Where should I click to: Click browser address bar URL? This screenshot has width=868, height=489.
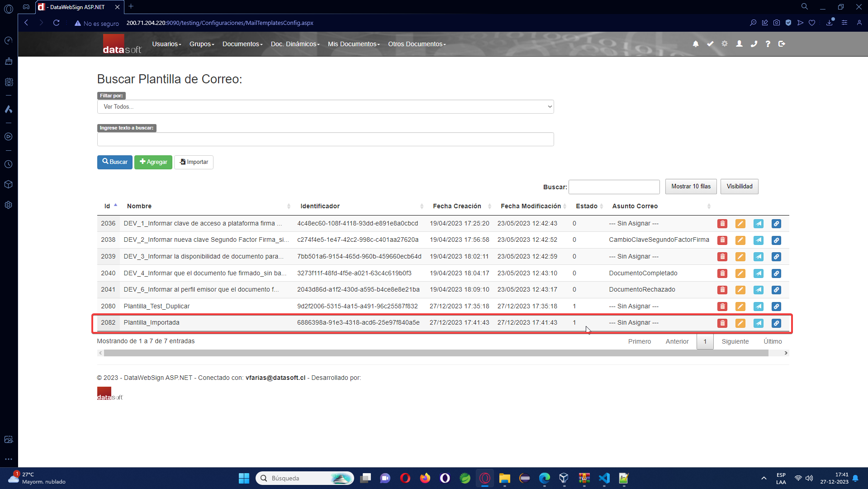point(220,23)
